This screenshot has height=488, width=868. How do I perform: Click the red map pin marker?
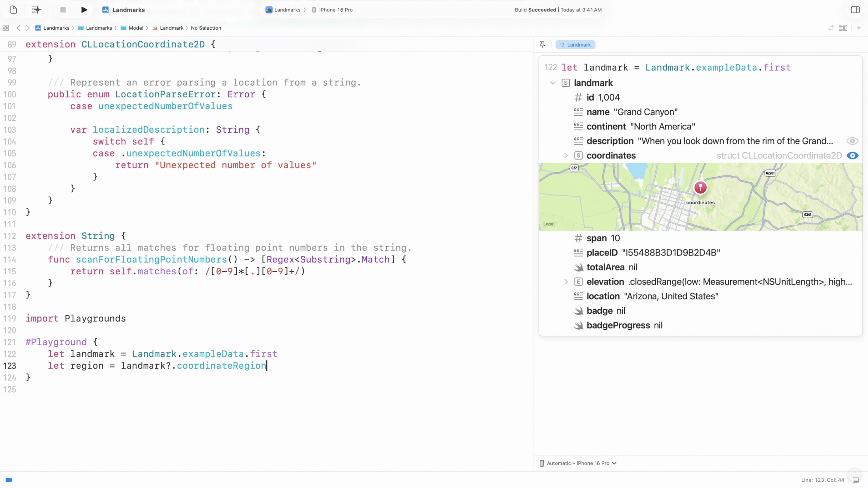[x=700, y=187]
